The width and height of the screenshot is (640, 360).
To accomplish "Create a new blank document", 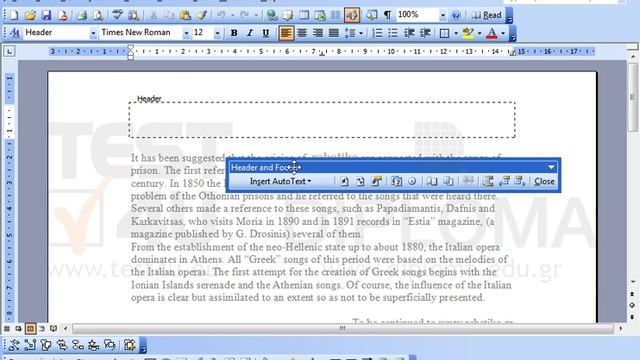I will click(14, 16).
